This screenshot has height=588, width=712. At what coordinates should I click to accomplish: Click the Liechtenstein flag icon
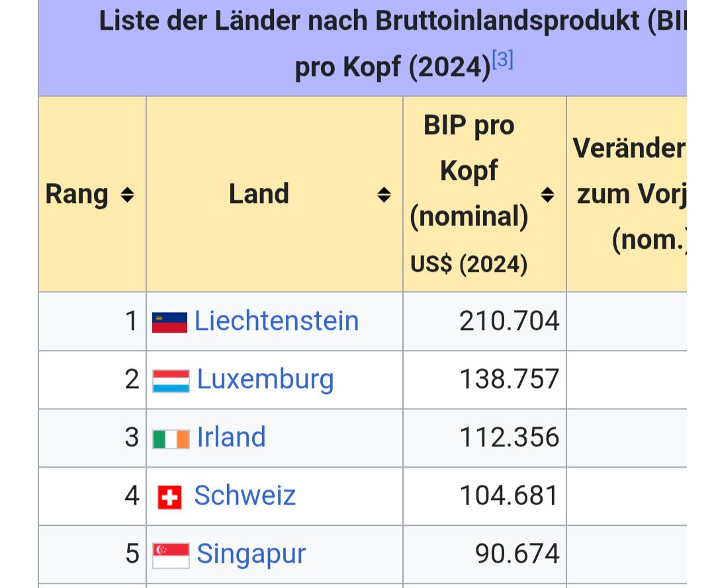pyautogui.click(x=169, y=322)
